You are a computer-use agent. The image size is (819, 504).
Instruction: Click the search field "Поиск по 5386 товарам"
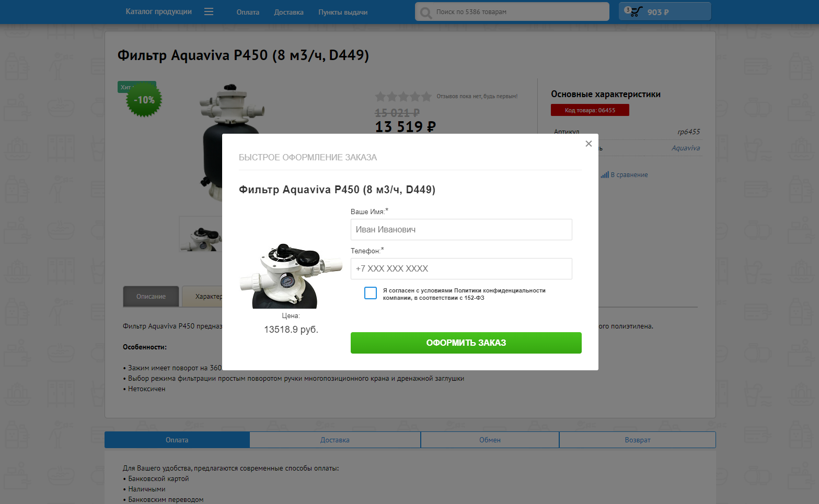tap(512, 11)
